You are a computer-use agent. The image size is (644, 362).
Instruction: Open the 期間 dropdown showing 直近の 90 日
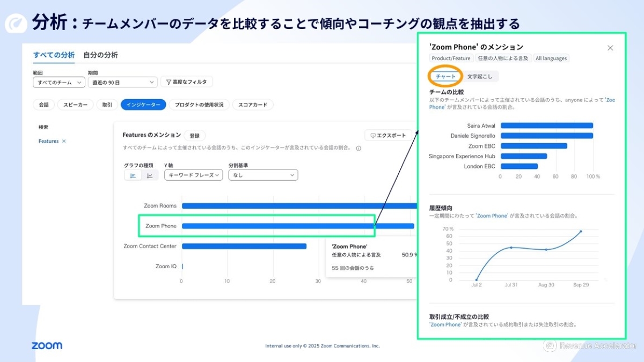click(x=123, y=82)
